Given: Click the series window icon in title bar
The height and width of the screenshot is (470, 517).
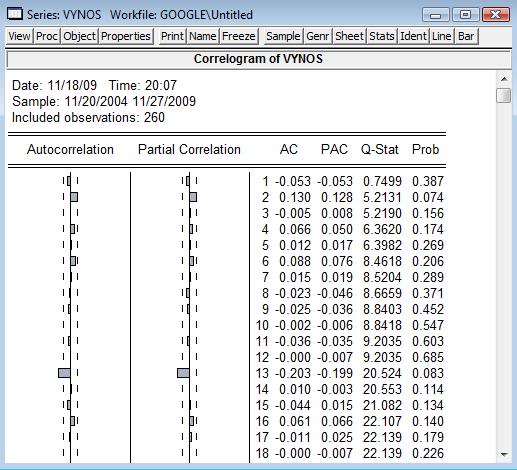Looking at the screenshot, I should pos(15,14).
